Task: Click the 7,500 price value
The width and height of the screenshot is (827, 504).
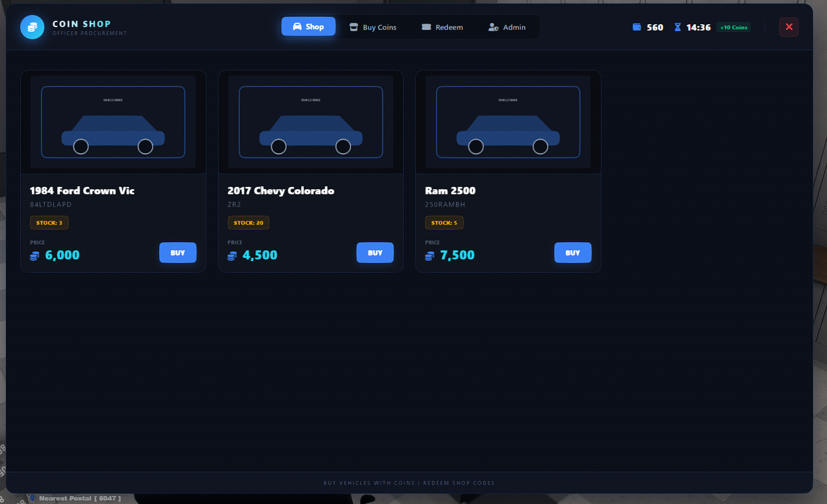Action: click(457, 255)
